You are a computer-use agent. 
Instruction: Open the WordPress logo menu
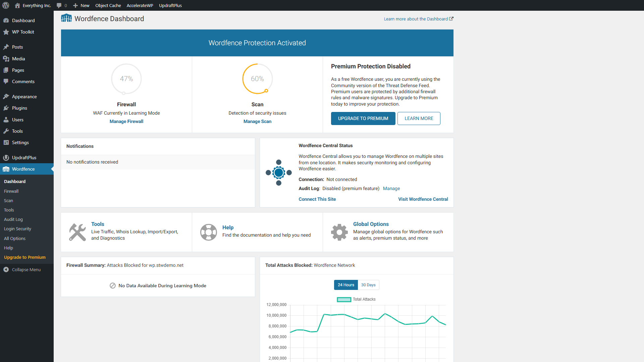[x=6, y=5]
